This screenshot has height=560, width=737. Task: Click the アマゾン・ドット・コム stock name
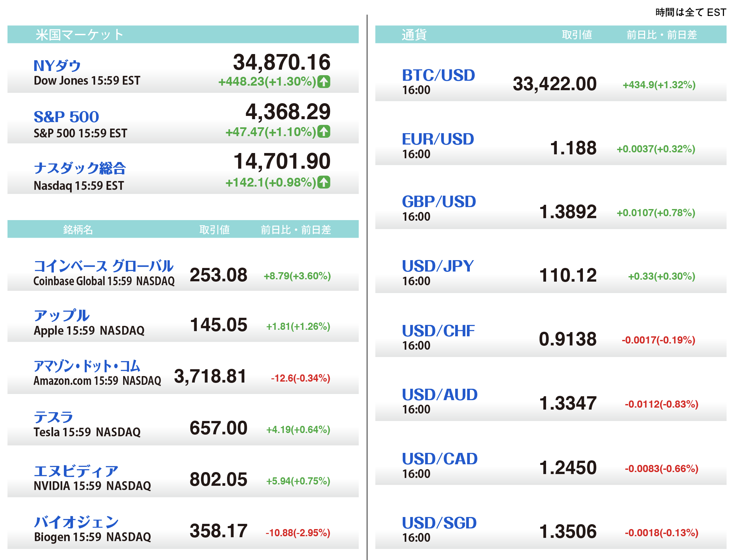pyautogui.click(x=87, y=366)
